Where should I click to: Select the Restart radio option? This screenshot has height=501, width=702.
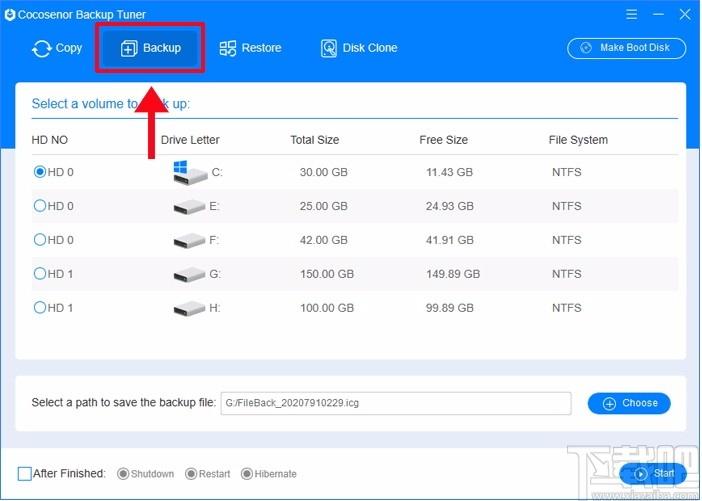[191, 474]
